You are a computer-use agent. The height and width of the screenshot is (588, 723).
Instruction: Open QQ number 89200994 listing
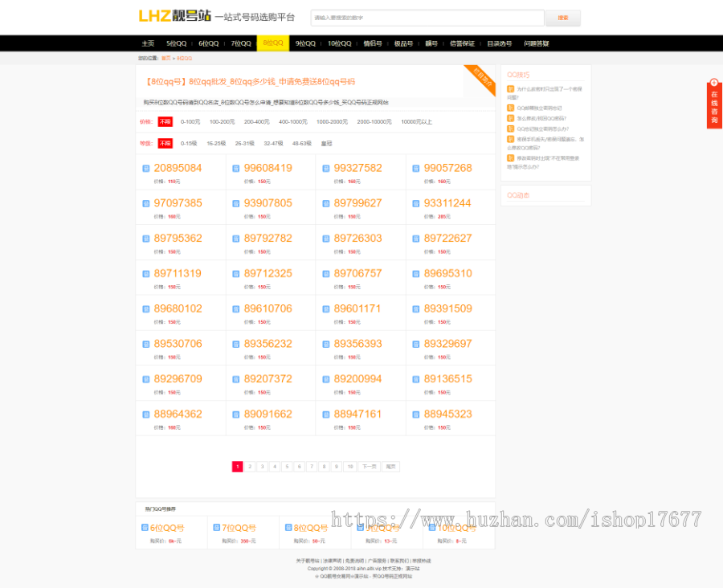[x=357, y=378]
